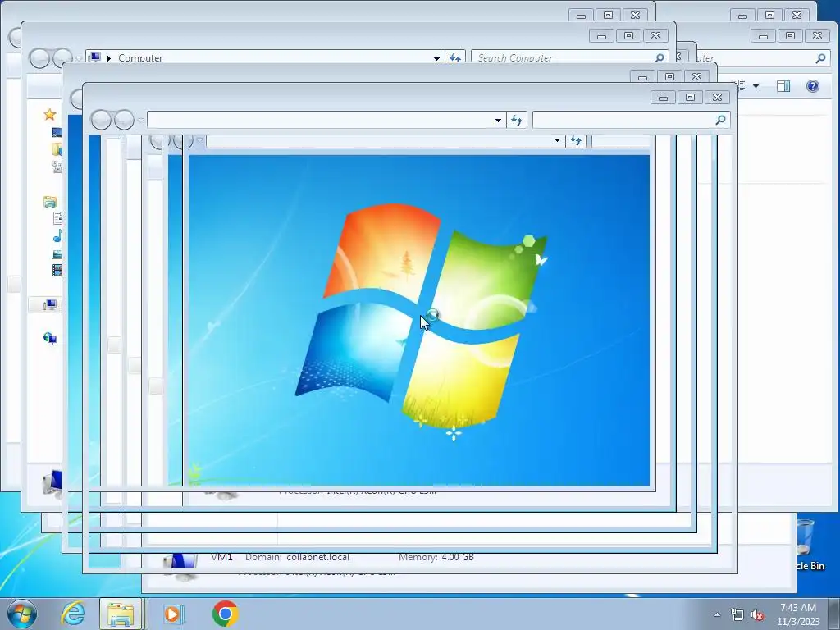This screenshot has width=840, height=630.
Task: Minimize the window showing the Computer address
Action: coord(601,36)
